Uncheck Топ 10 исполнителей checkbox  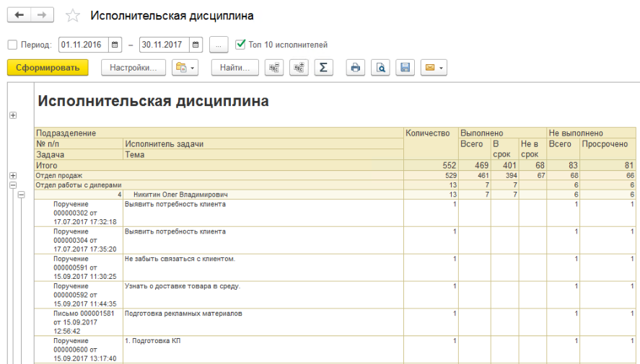(x=241, y=45)
